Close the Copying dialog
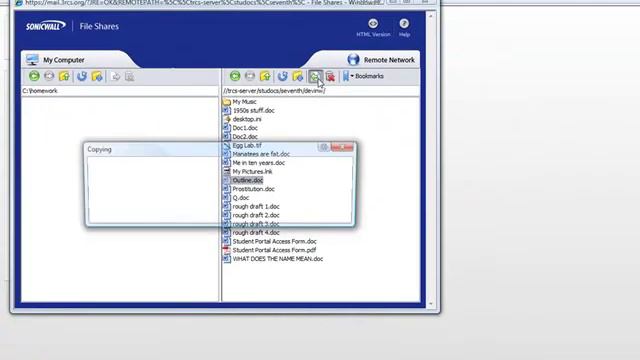The width and height of the screenshot is (640, 360). [x=342, y=147]
